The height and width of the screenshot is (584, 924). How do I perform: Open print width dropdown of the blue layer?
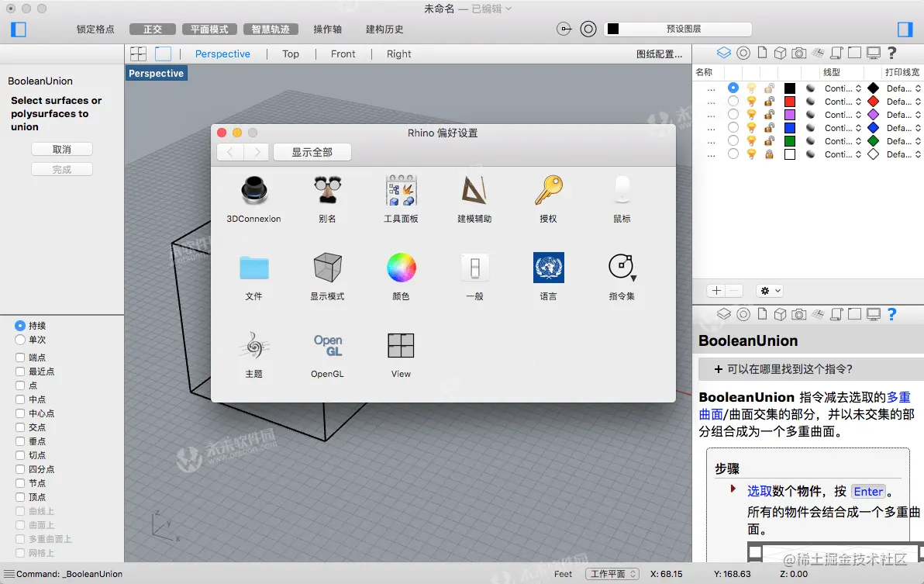pos(903,127)
